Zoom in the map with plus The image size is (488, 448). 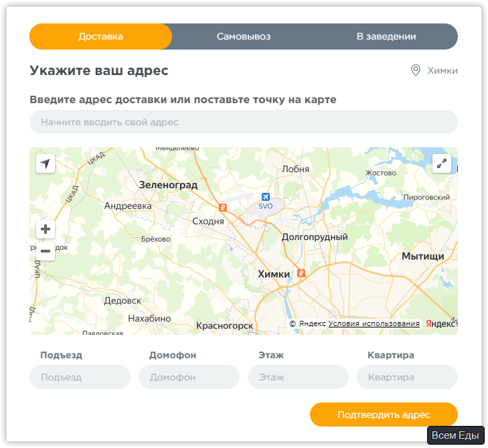(46, 229)
